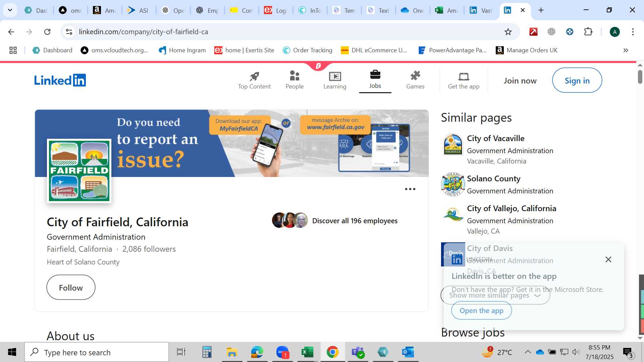Open Solano County similar page
The image size is (644, 362).
[493, 179]
